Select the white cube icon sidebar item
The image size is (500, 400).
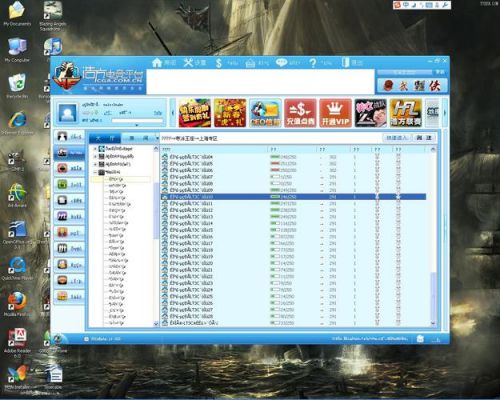tap(69, 200)
